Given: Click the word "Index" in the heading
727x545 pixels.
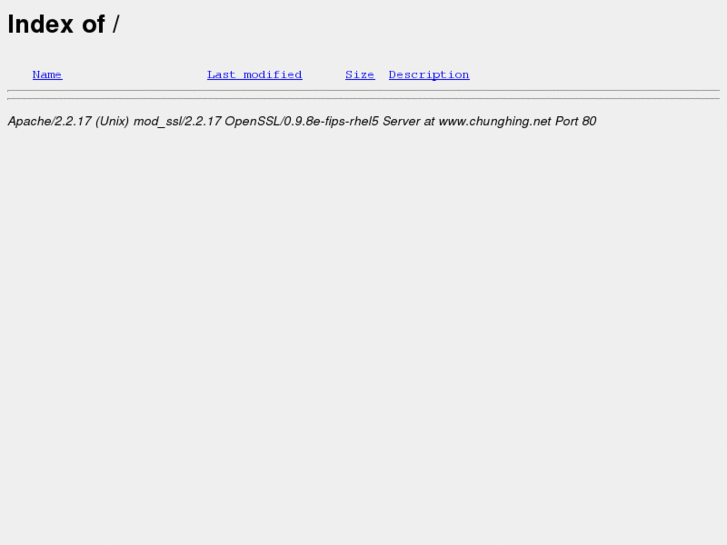Looking at the screenshot, I should click(40, 24).
